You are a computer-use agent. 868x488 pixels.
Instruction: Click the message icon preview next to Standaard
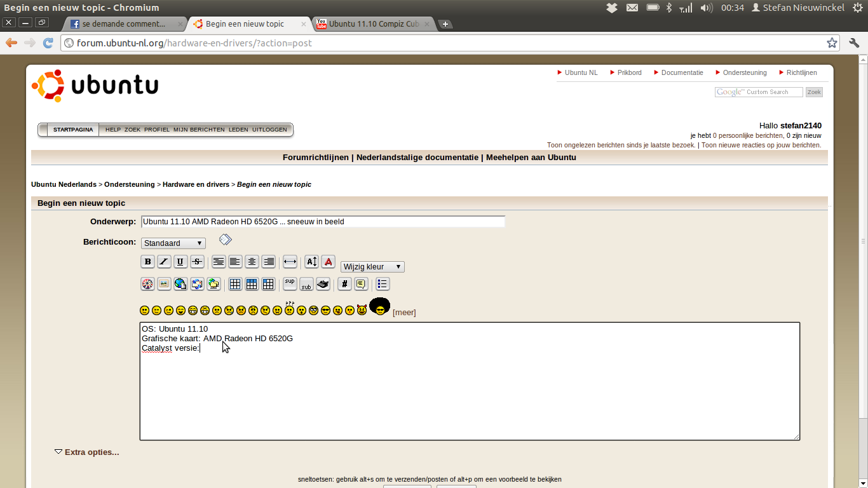pyautogui.click(x=225, y=240)
